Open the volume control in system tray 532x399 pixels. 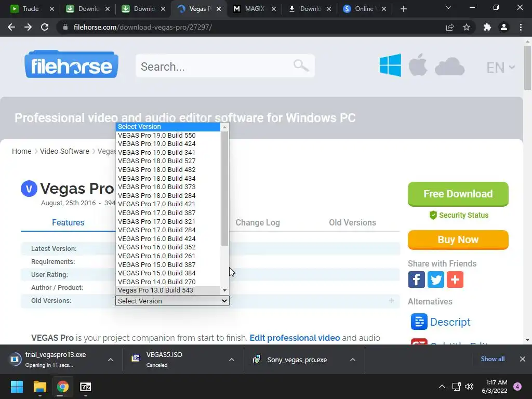pos(469,387)
